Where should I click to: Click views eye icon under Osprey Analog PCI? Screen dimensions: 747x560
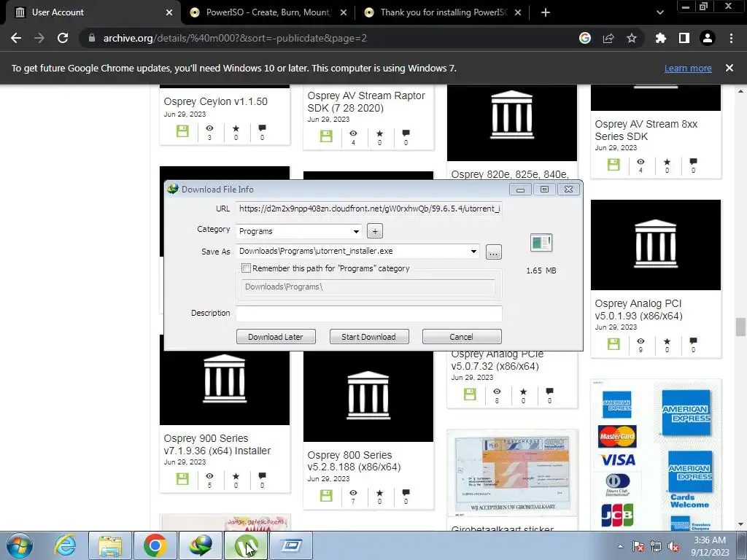tap(640, 341)
